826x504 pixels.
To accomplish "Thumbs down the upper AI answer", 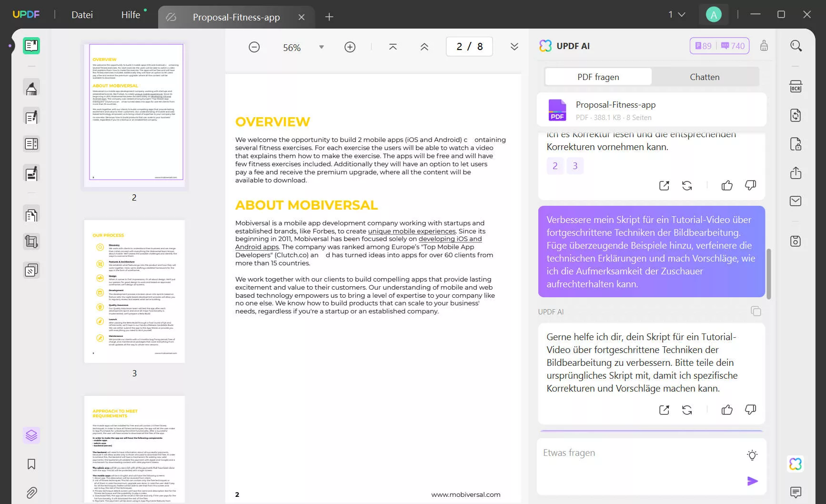I will [750, 185].
